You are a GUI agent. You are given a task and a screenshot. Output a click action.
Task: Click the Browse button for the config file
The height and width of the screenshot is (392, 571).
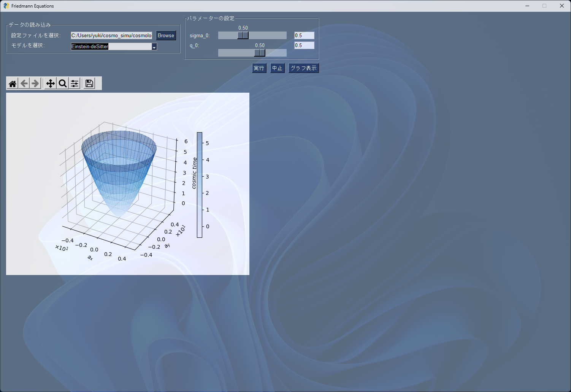pos(166,35)
